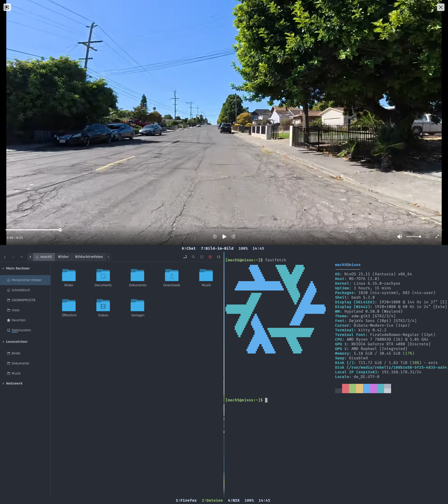
Task: Open file manager search
Action: pyautogui.click(x=193, y=257)
